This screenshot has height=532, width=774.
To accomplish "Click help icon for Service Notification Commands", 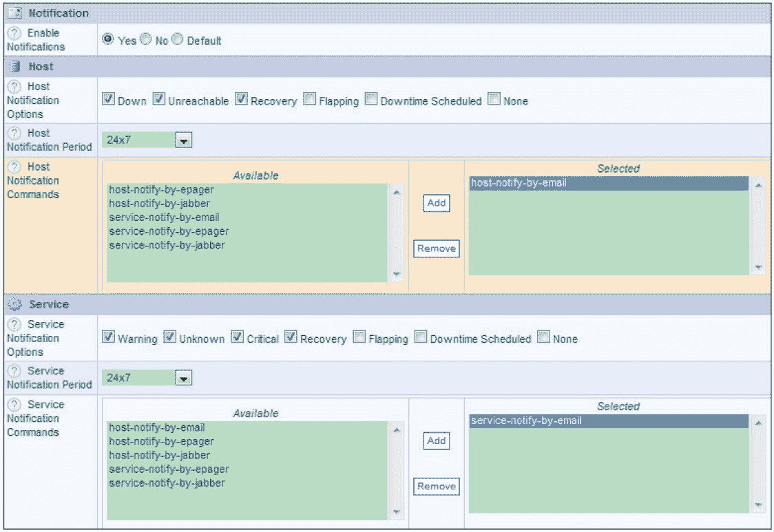I will [13, 405].
